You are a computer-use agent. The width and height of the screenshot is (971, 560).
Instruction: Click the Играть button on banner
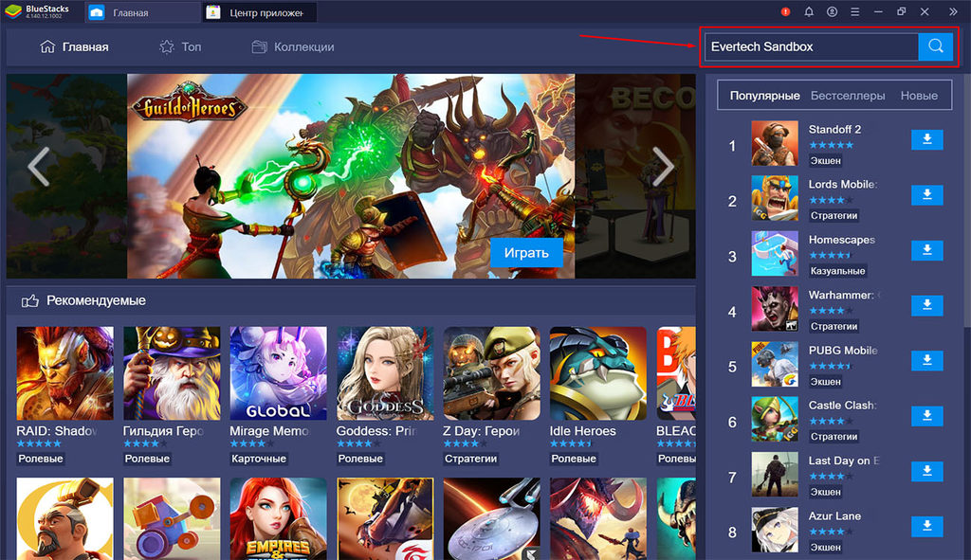click(526, 252)
